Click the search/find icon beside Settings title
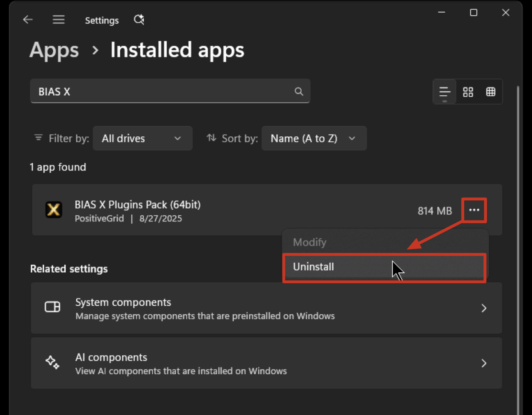The width and height of the screenshot is (532, 415). click(x=139, y=19)
